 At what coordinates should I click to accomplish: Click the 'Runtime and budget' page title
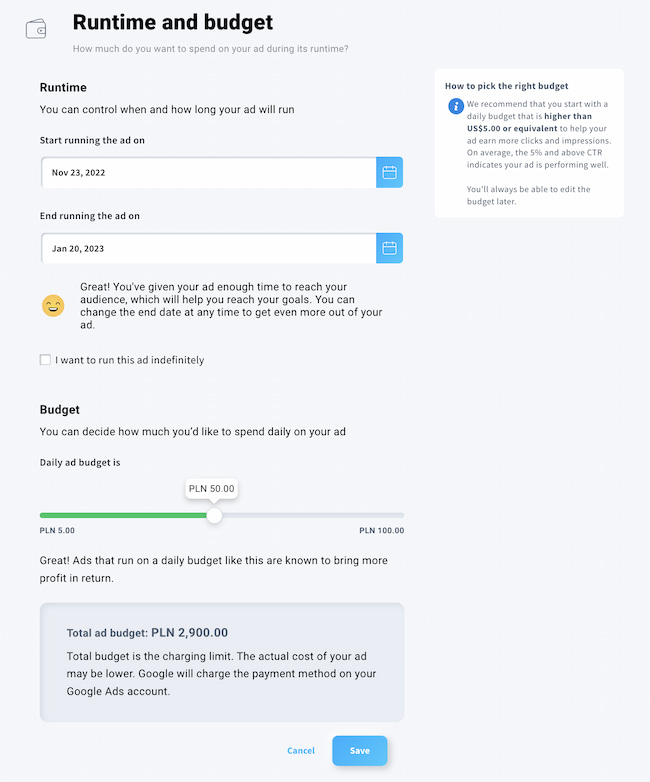(x=173, y=22)
